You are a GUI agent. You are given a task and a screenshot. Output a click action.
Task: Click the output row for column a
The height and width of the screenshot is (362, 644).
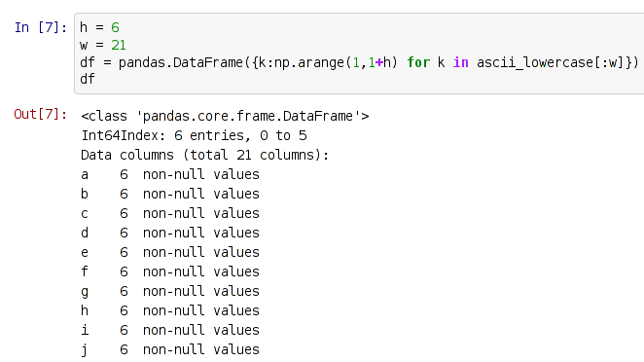click(170, 174)
